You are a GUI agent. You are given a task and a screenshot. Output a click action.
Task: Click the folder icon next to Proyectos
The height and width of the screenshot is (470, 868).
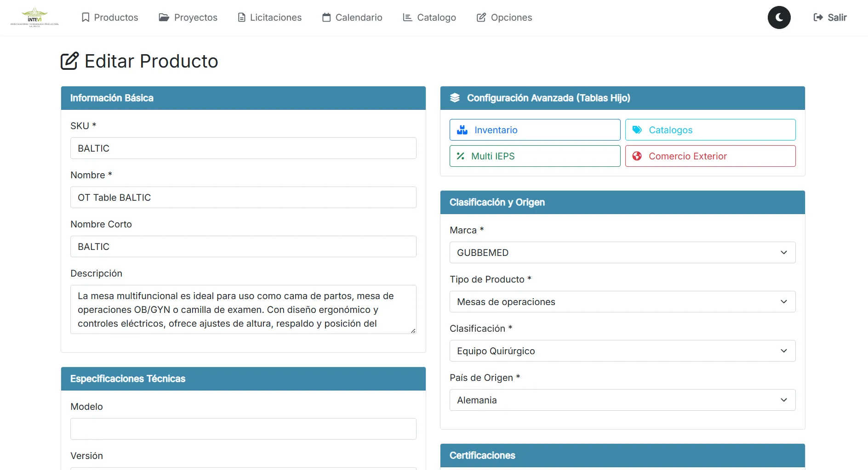click(x=164, y=17)
